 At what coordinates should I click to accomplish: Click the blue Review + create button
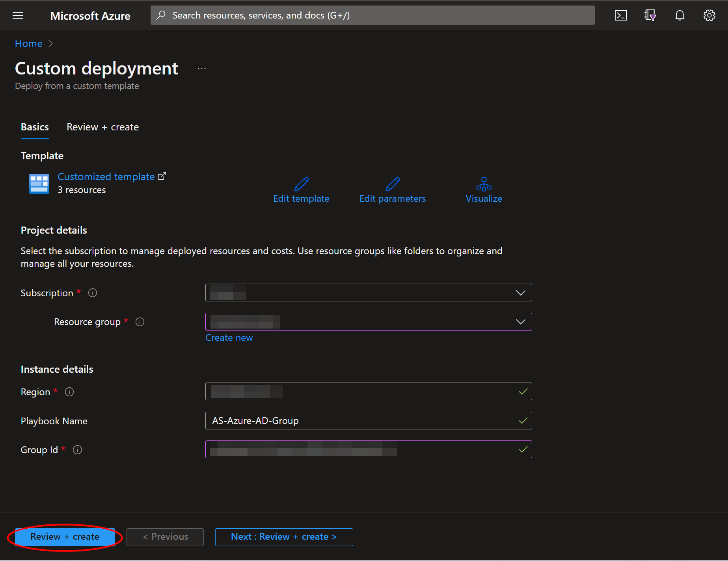coord(65,537)
